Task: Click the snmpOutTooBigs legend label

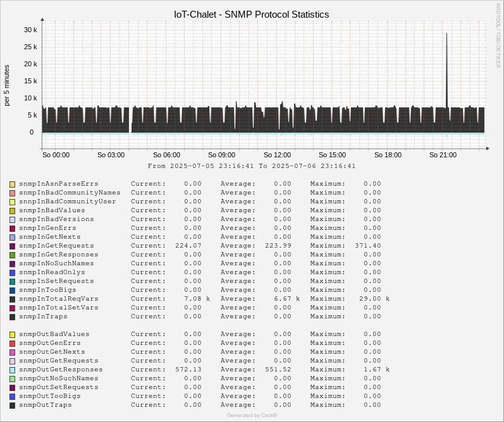Action: click(50, 396)
